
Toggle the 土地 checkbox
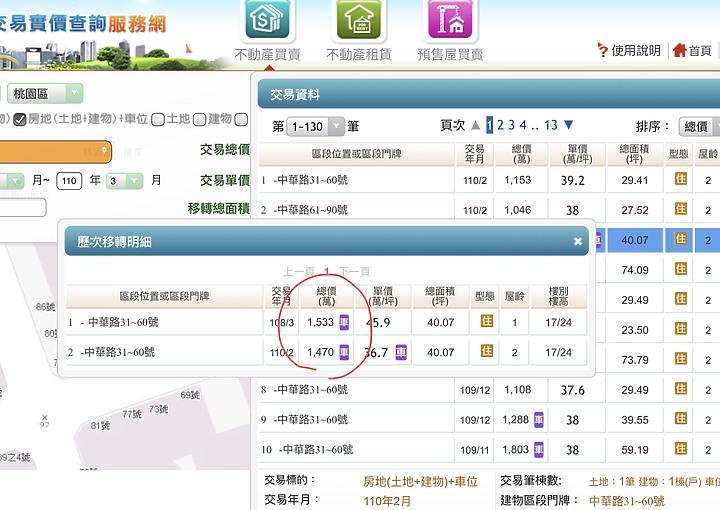point(158,120)
